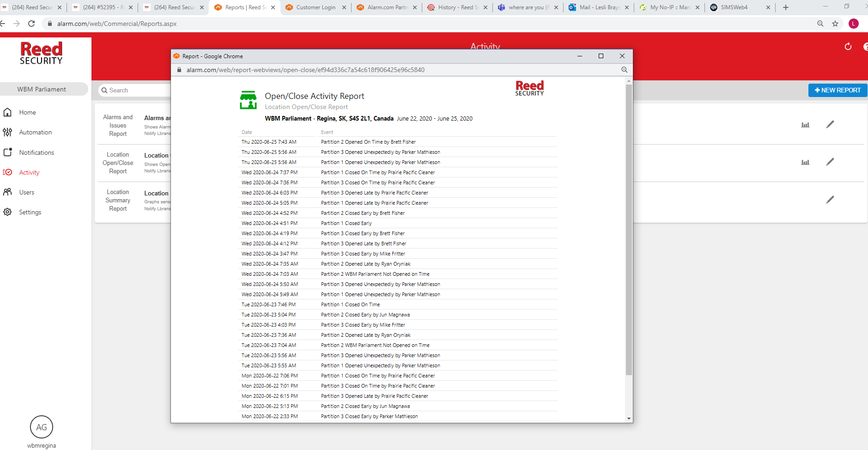Viewport: 868px width, 450px height.
Task: Click the Report popup vertical scrollbar
Action: [x=629, y=230]
